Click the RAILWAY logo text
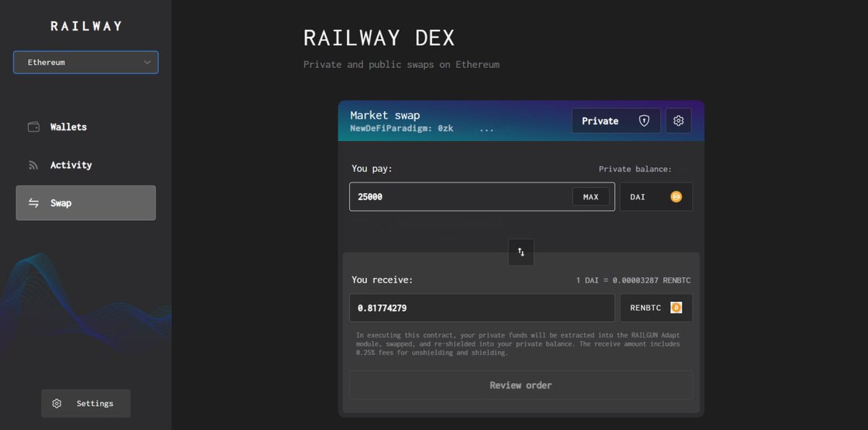The image size is (868, 430). pyautogui.click(x=86, y=26)
